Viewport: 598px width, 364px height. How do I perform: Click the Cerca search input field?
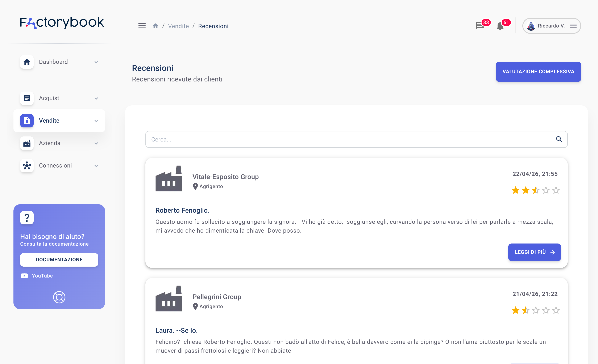click(349, 139)
